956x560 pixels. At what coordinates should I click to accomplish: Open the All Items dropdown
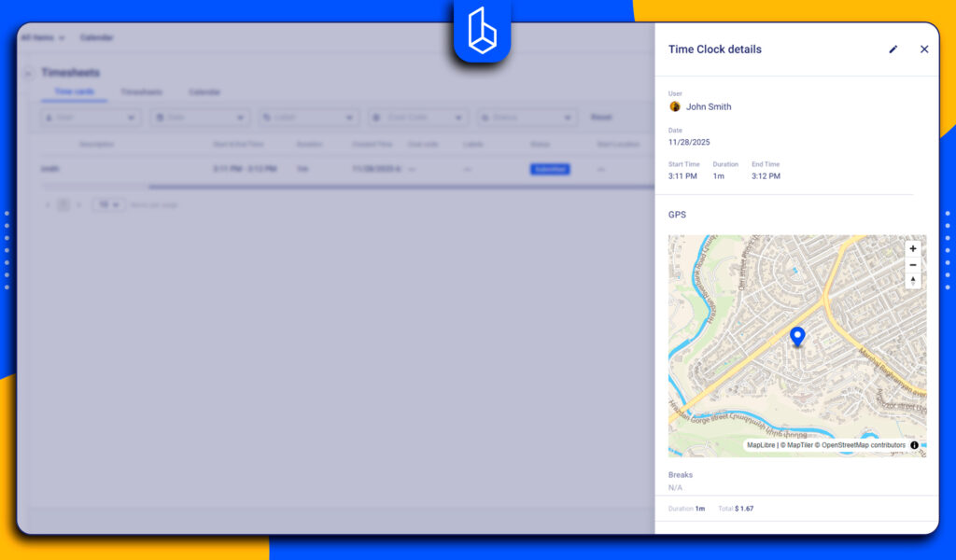pyautogui.click(x=43, y=38)
